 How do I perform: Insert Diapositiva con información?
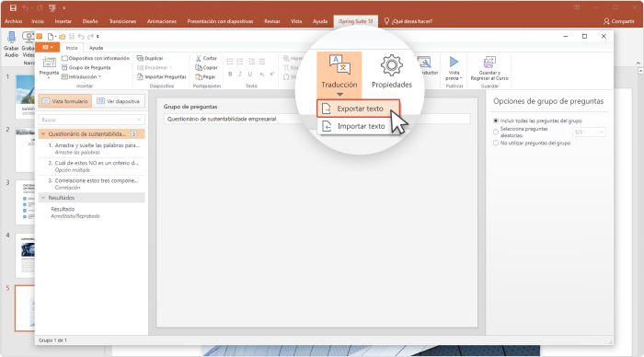[x=96, y=58]
